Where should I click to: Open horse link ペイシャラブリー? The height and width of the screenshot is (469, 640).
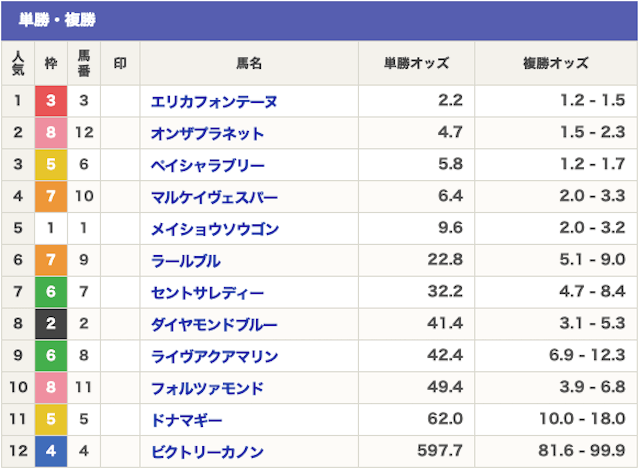[x=208, y=165]
